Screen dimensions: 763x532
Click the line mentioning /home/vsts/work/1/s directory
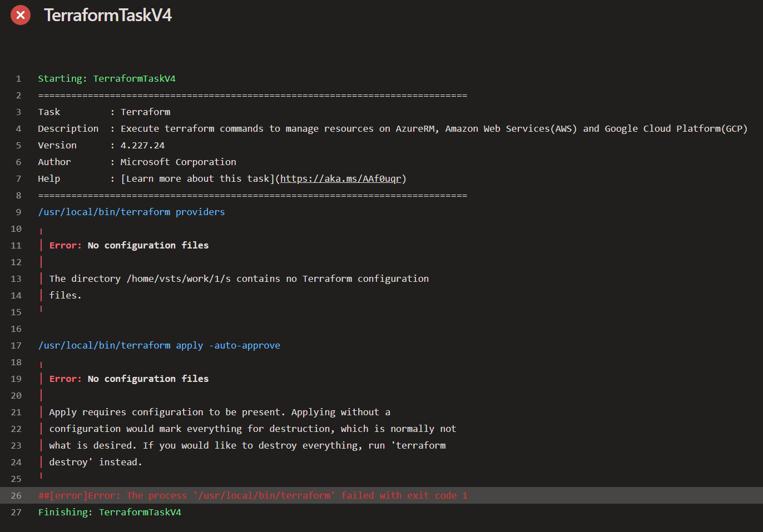[x=239, y=279]
